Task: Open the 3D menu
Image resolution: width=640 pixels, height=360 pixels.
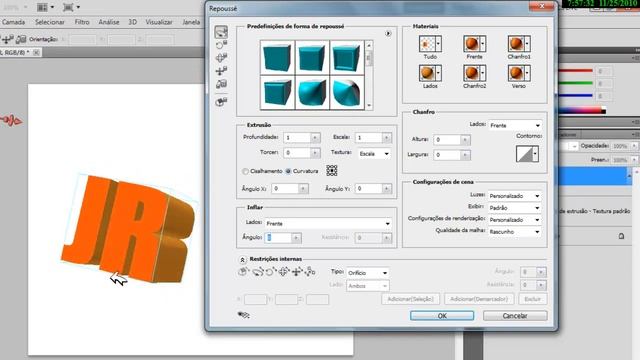Action: point(132,22)
